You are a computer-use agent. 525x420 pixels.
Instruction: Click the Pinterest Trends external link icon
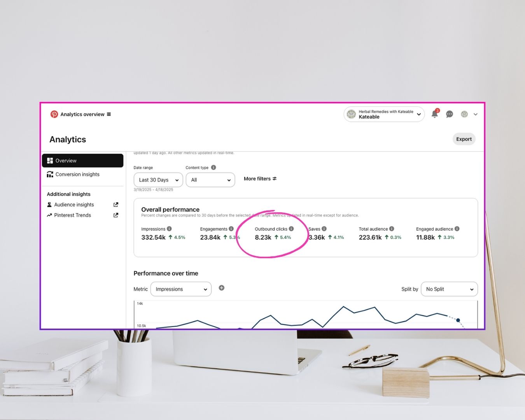(115, 215)
